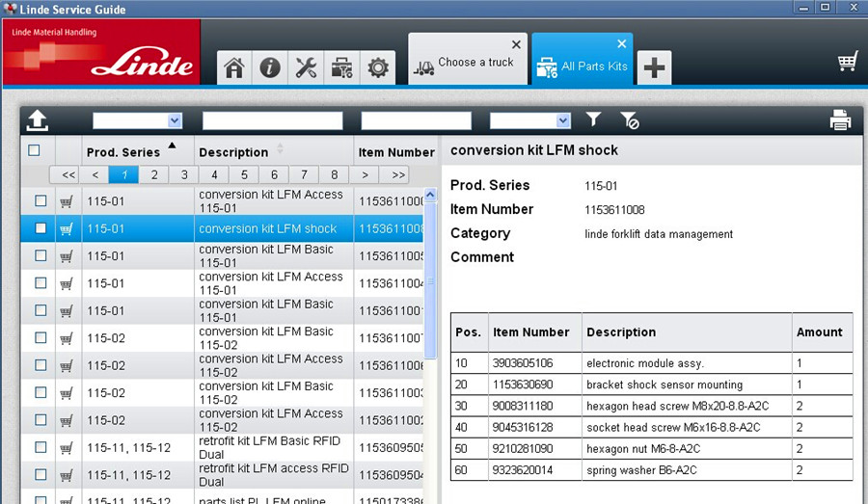Add a new tab with plus button
This screenshot has height=504, width=868.
(x=654, y=67)
